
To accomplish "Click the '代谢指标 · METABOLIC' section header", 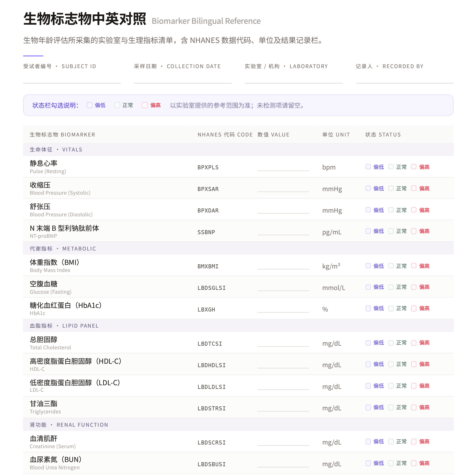I will [x=238, y=249].
